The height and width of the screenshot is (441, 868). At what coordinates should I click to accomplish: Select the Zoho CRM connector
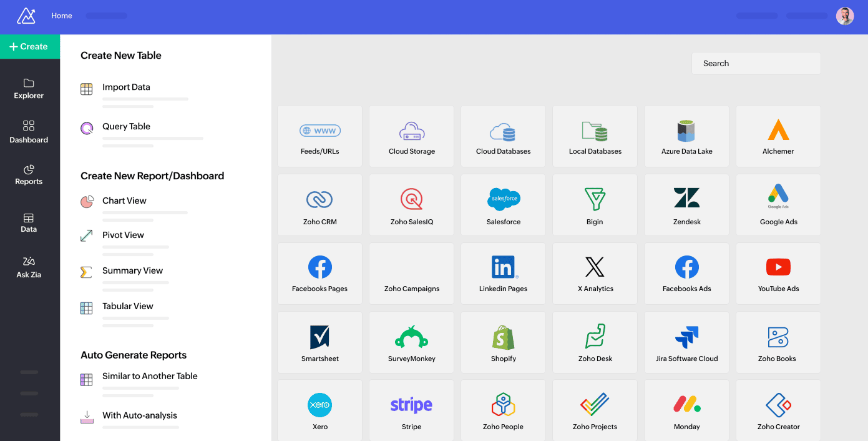tap(319, 205)
